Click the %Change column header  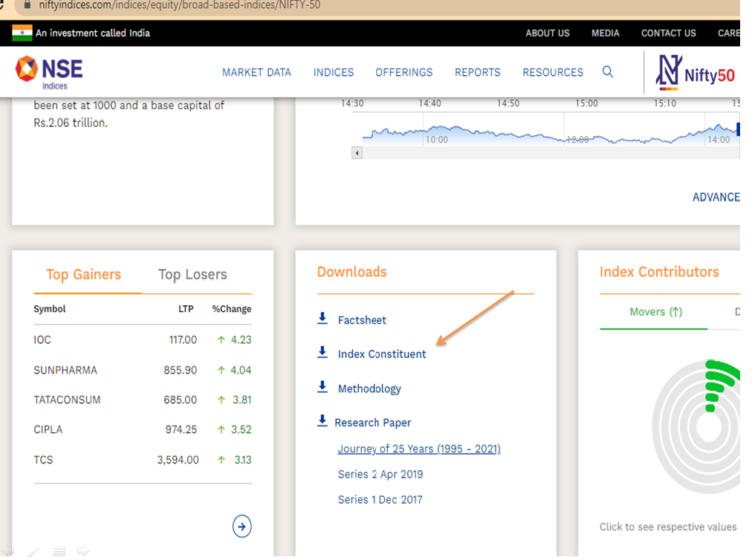pyautogui.click(x=232, y=309)
